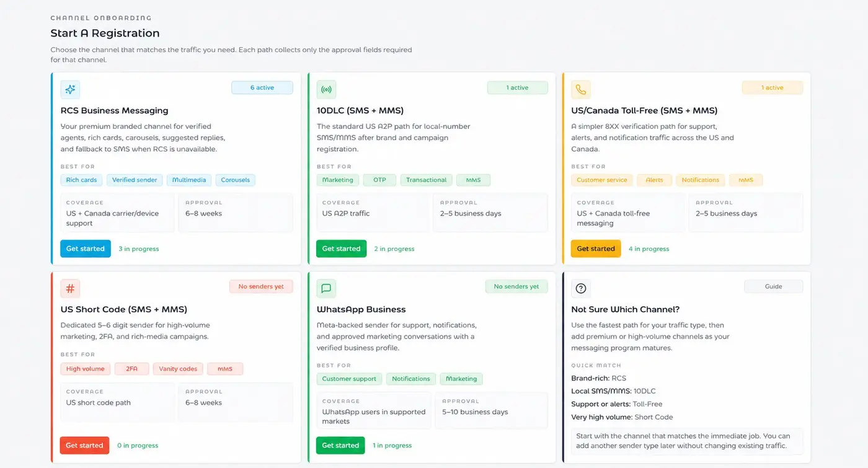Select the 'Verified sender' tag
The width and height of the screenshot is (868, 468).
(135, 180)
